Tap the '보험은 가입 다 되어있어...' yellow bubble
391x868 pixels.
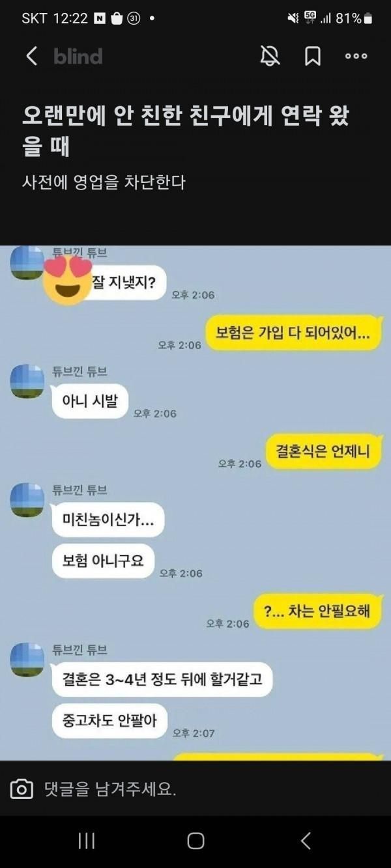[293, 334]
